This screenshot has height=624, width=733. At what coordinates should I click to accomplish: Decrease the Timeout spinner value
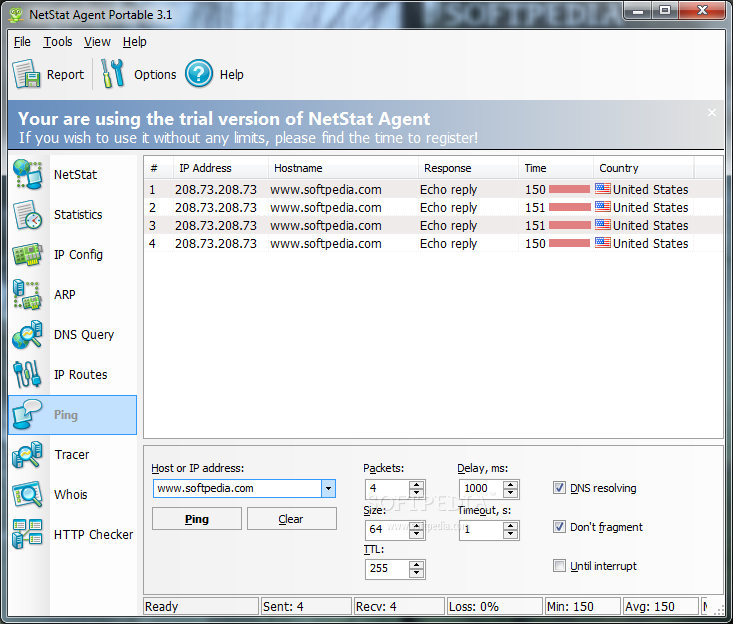pos(510,534)
